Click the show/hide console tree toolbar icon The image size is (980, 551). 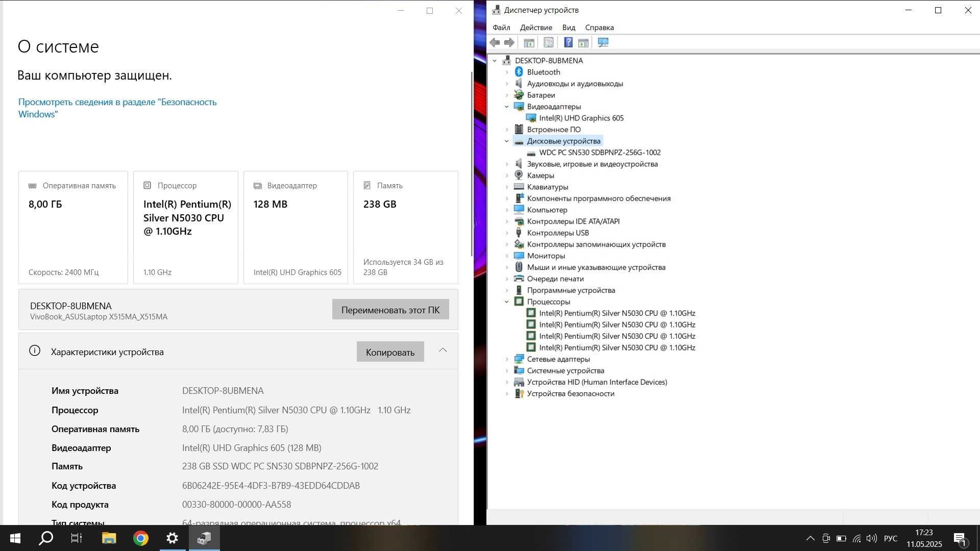[x=529, y=43]
